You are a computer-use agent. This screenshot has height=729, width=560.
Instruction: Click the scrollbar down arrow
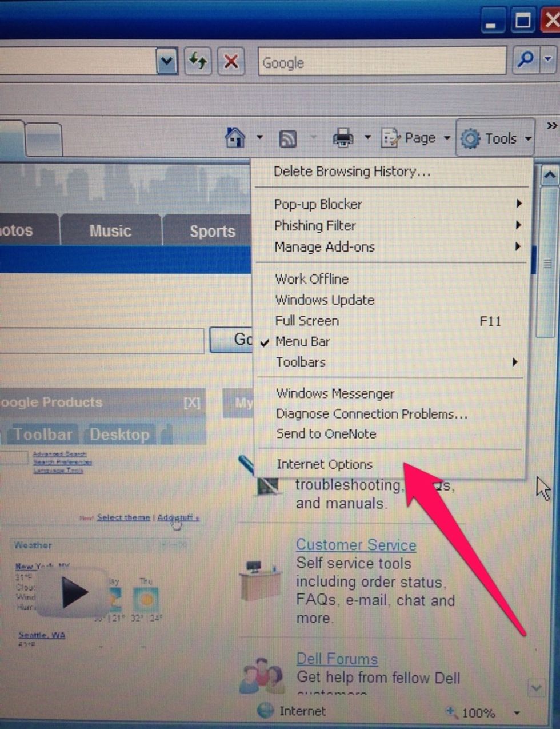(537, 688)
